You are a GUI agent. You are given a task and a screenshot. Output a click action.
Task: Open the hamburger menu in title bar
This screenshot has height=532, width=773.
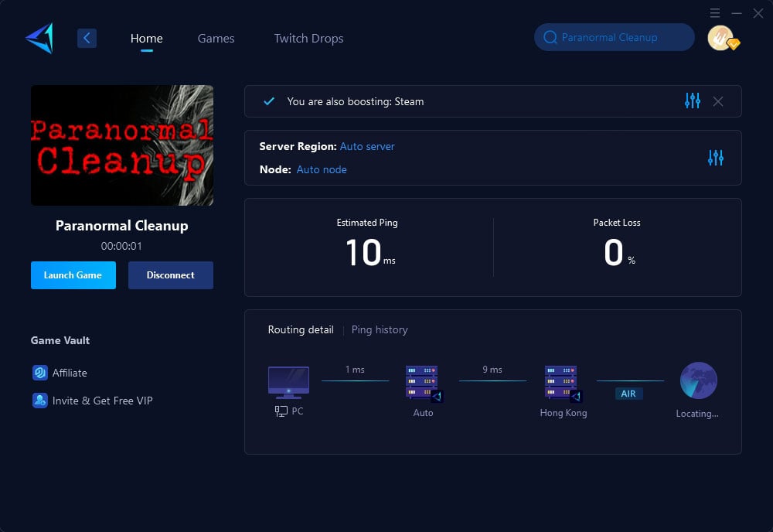(715, 13)
